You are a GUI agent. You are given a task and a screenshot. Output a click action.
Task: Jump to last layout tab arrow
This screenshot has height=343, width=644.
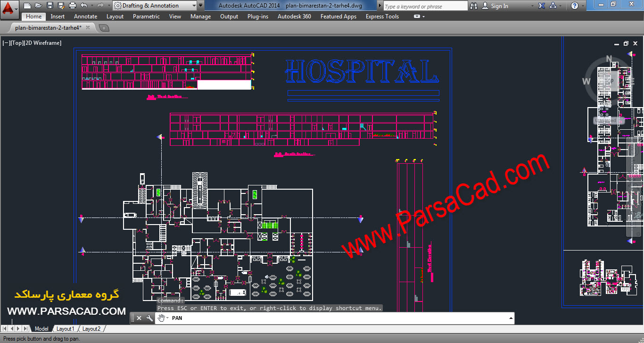(x=26, y=328)
